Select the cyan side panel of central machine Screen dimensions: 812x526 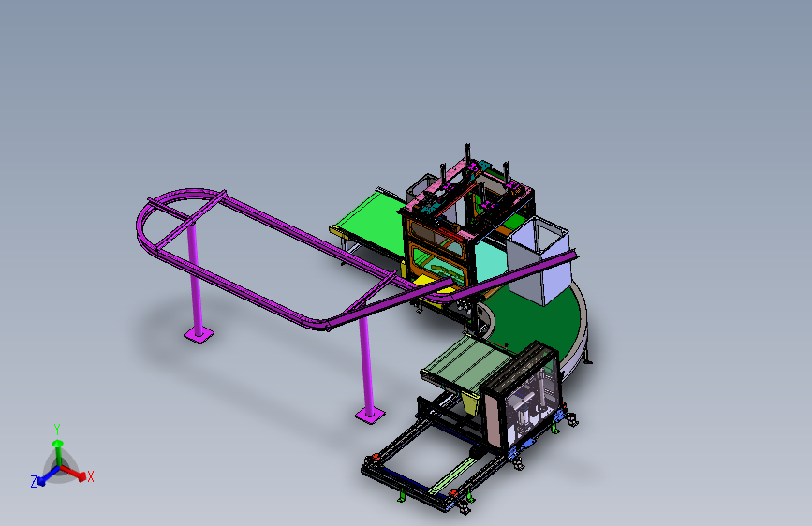coord(489,261)
